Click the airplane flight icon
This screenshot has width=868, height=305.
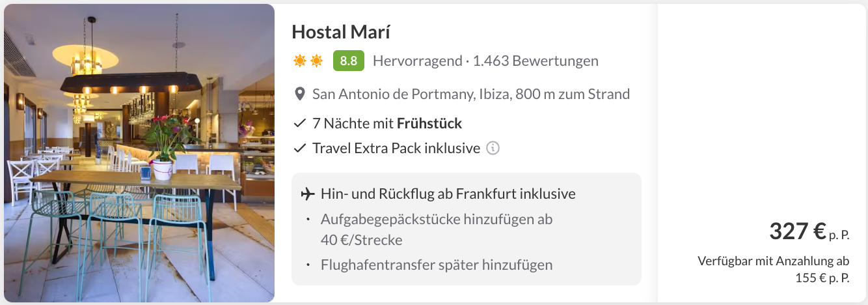coord(308,194)
